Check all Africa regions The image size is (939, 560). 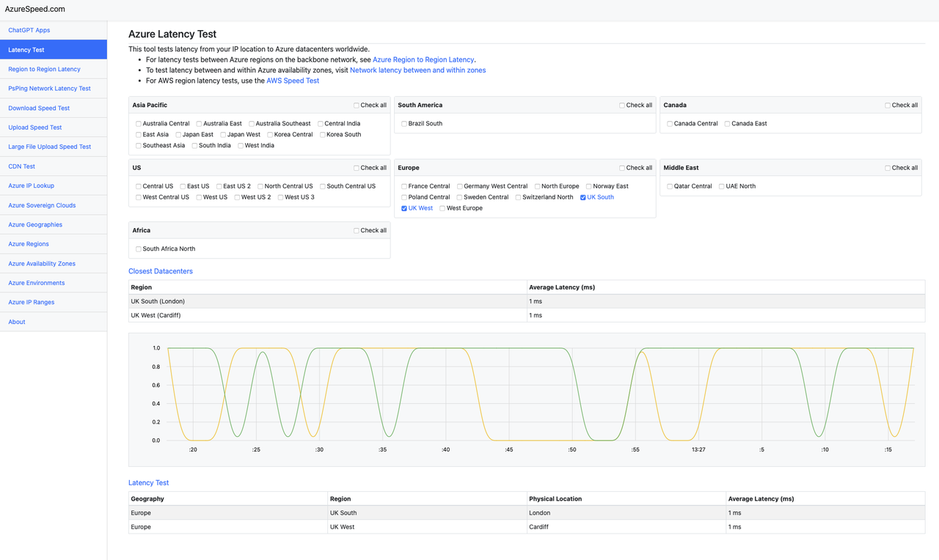[x=357, y=230]
